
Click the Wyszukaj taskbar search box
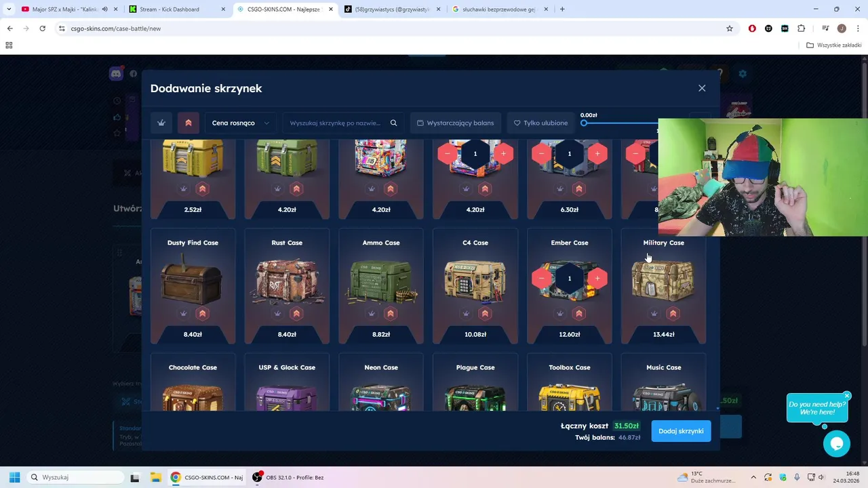tap(75, 477)
